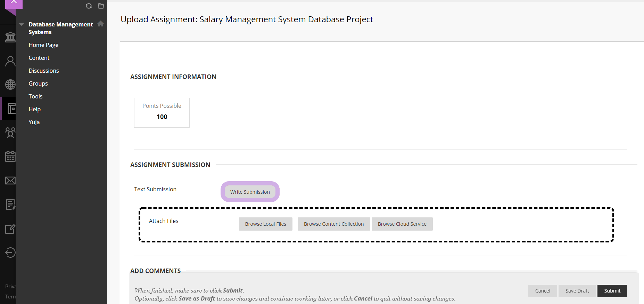The image size is (644, 304).
Task: Open the folder icon in course menu header
Action: click(101, 6)
